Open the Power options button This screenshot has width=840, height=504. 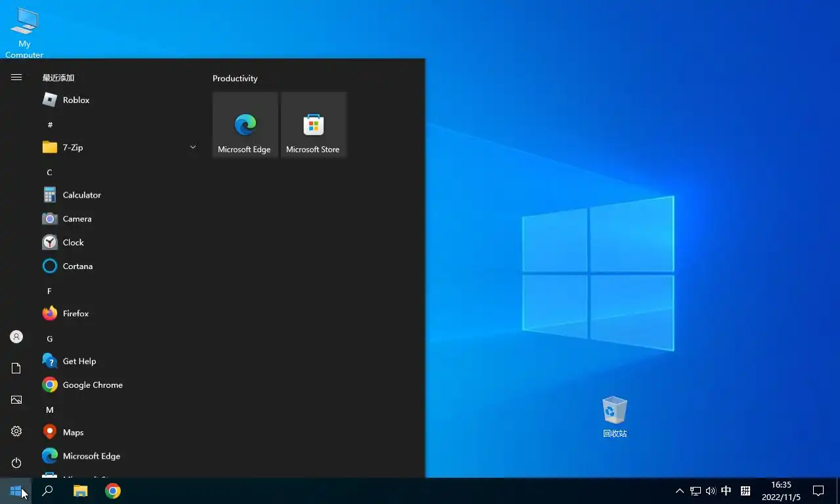(x=16, y=463)
